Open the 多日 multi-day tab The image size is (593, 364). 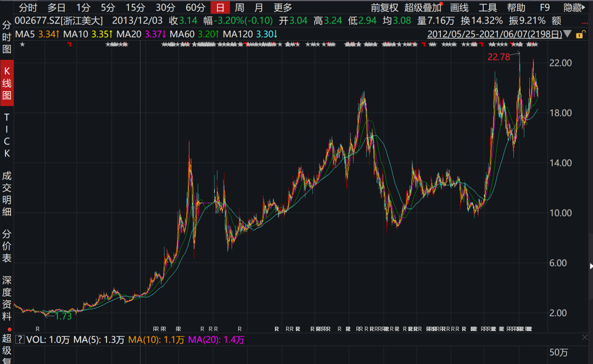point(57,8)
